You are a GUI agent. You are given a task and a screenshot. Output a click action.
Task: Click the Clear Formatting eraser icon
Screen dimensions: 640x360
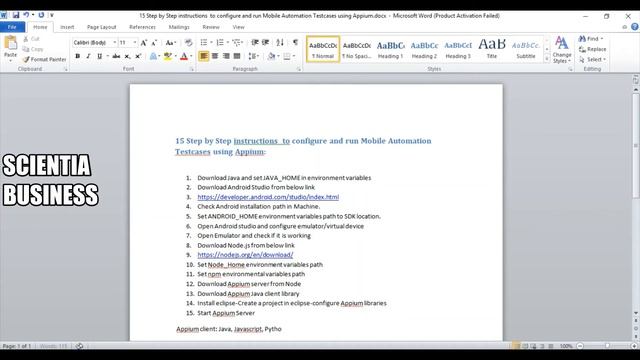click(188, 42)
